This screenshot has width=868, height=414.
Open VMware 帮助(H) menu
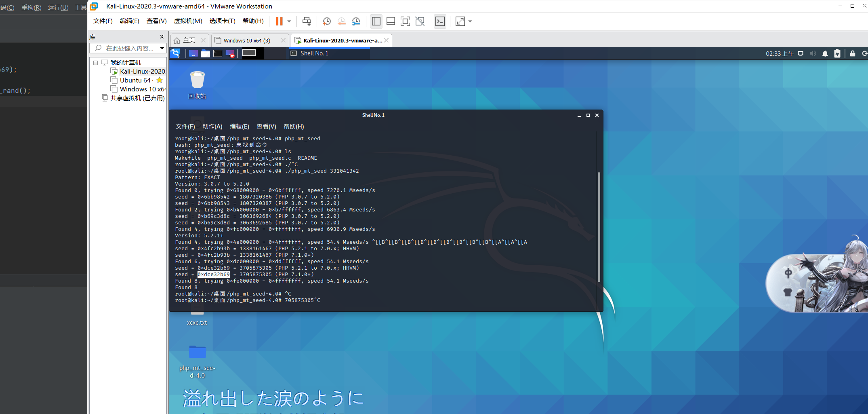click(253, 21)
